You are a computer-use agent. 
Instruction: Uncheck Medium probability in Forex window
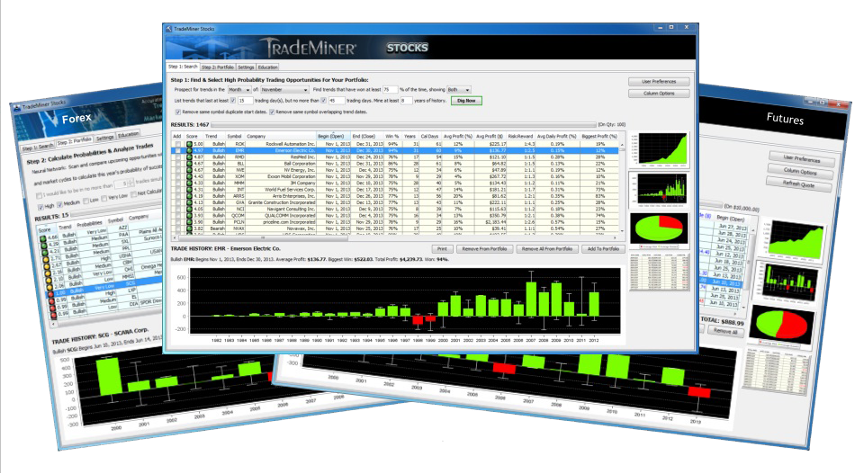(x=60, y=204)
